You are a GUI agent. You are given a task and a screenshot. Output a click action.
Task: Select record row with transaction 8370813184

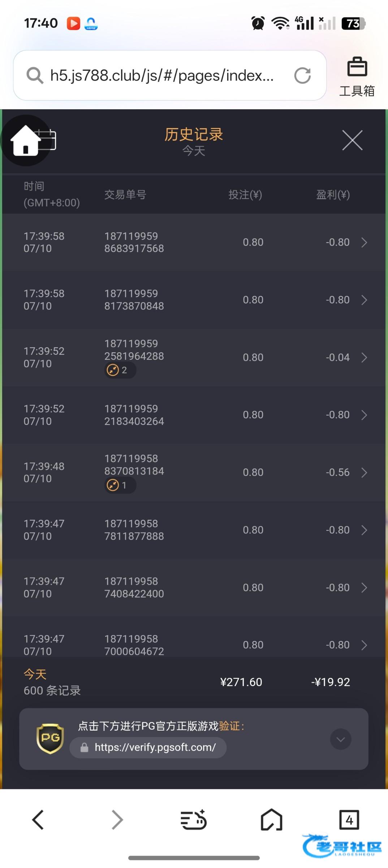coord(194,472)
